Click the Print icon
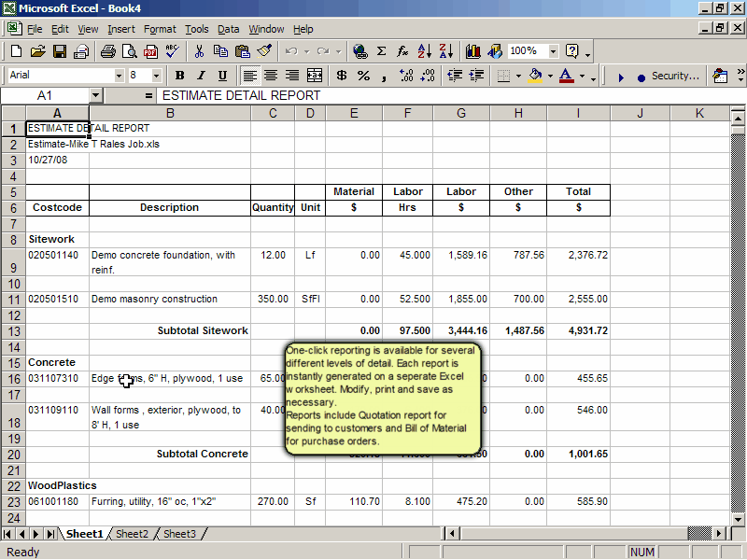This screenshot has height=560, width=747. 108,51
